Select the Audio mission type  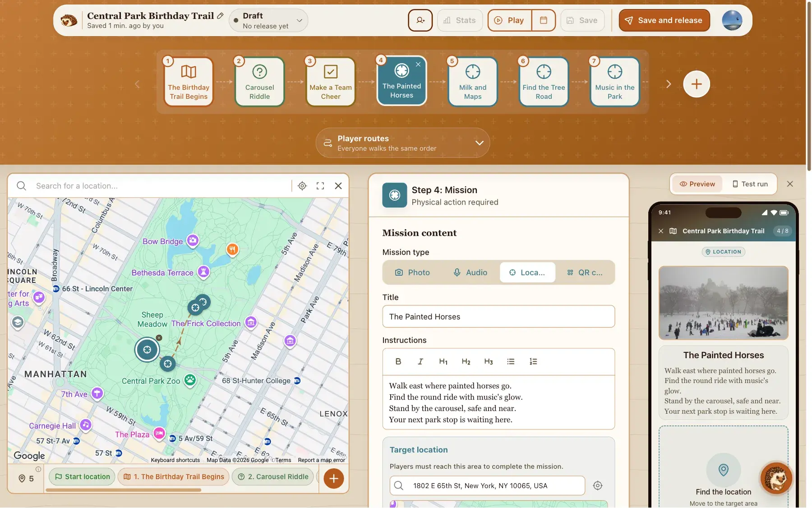click(x=470, y=273)
